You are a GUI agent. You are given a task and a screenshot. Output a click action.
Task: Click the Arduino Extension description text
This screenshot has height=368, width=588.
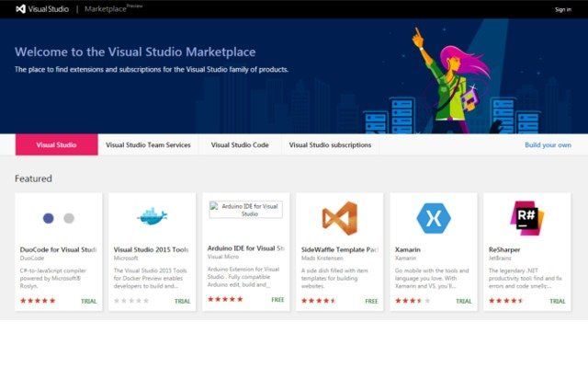(x=243, y=277)
